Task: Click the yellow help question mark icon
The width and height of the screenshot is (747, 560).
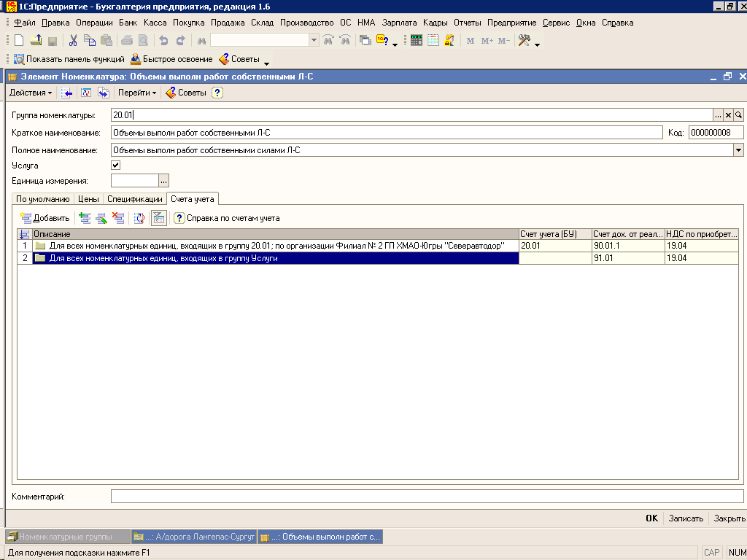Action: [x=217, y=93]
